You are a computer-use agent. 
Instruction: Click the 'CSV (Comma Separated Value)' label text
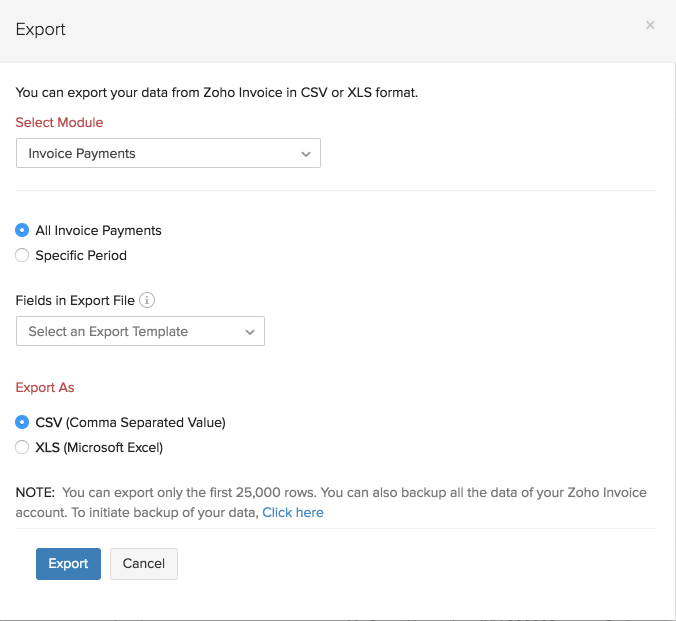(x=130, y=422)
